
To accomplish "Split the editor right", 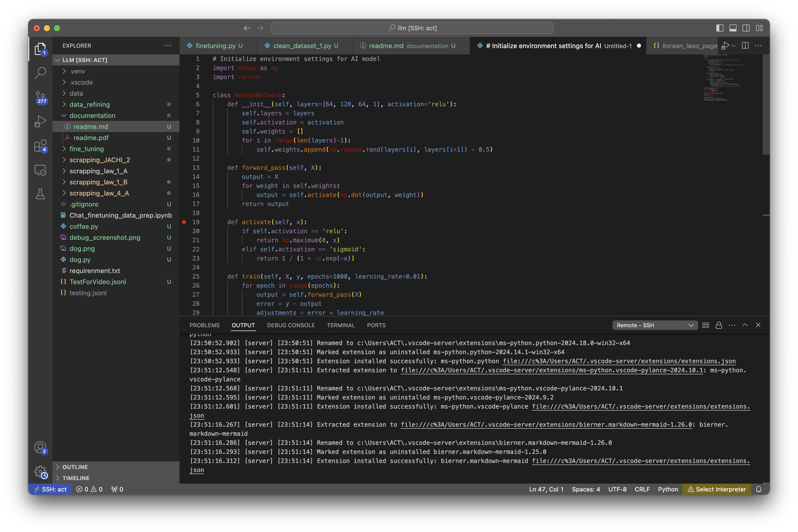I will coord(745,45).
